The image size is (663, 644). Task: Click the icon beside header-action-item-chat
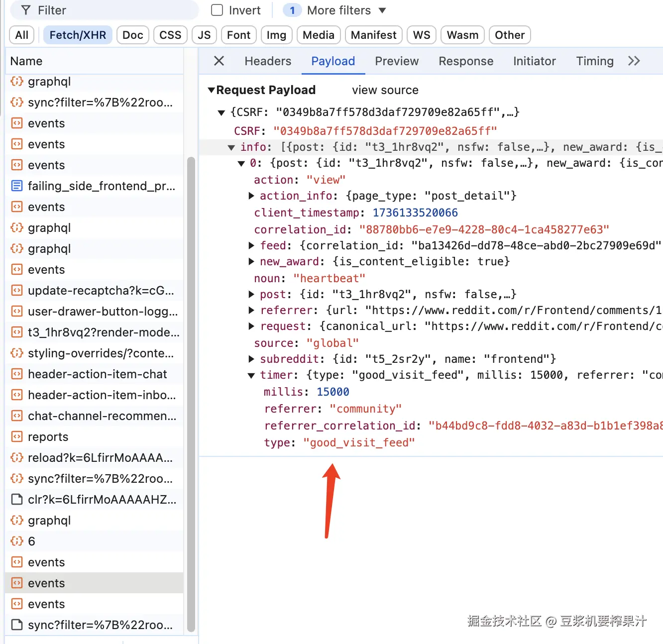[x=17, y=374]
